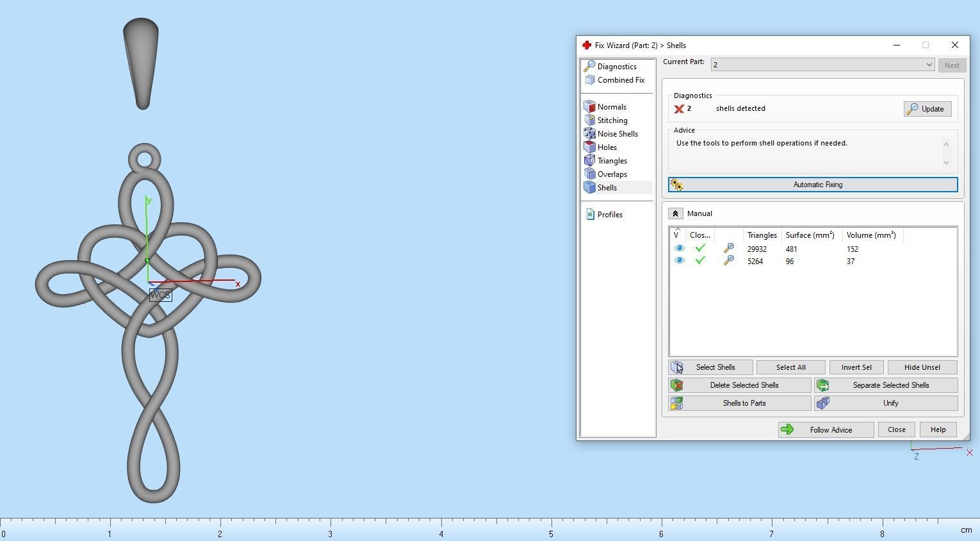Viewport: 980px width, 541px height.
Task: Click the Diagnostics magnifier icon
Action: coord(589,67)
